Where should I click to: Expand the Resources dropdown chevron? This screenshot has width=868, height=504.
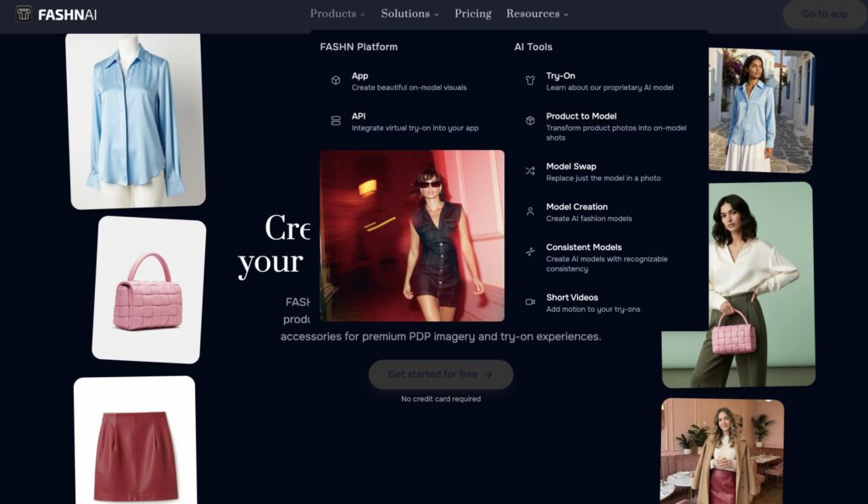pos(566,15)
